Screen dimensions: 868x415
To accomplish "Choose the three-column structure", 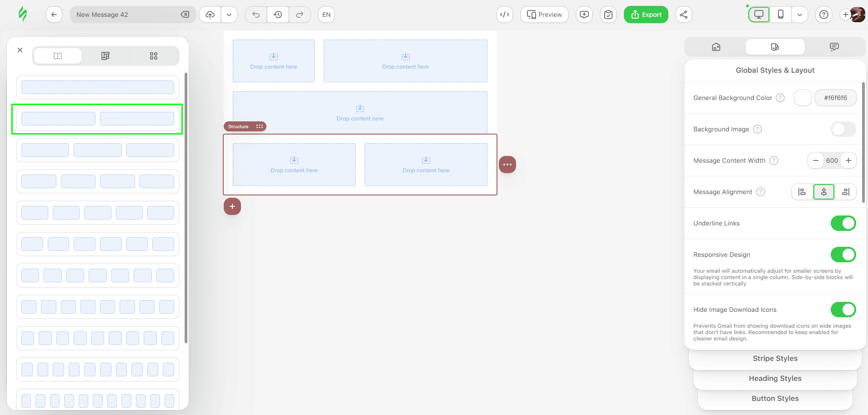I will [98, 150].
